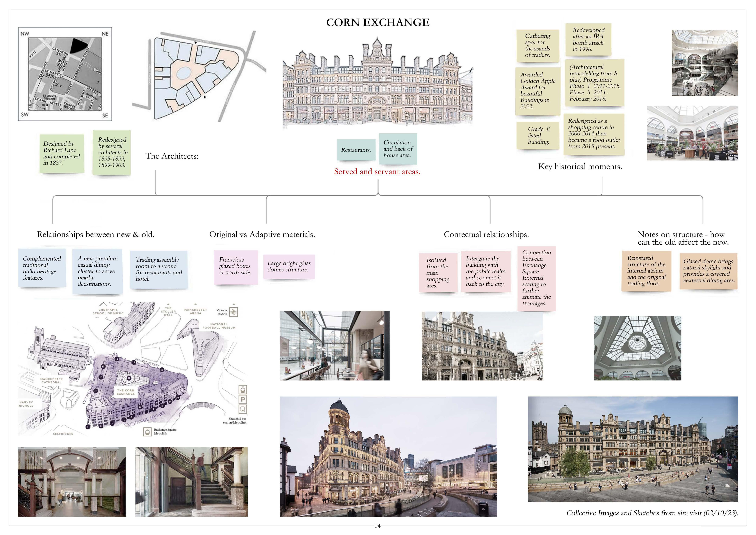
Task: Select the teal 'Restaurants.' note
Action: 356,150
